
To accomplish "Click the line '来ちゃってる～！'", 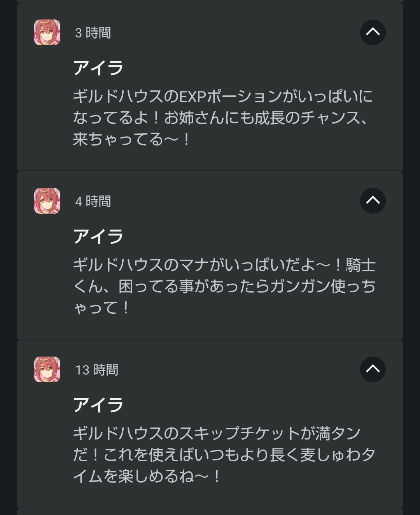I will (131, 139).
